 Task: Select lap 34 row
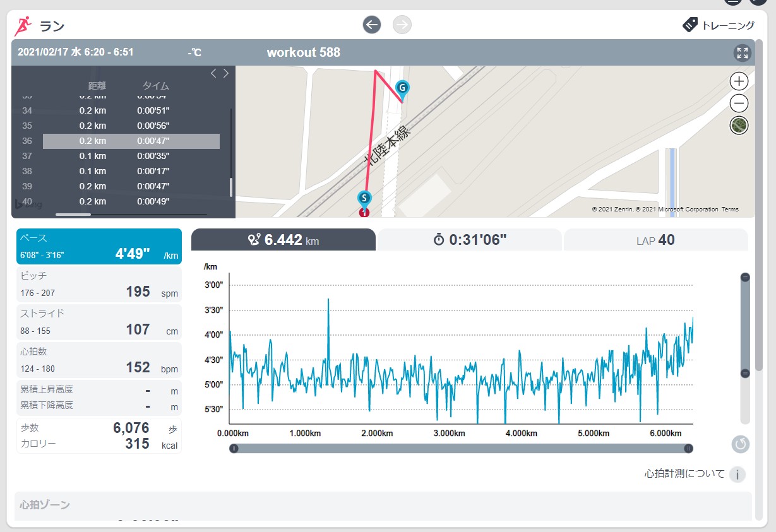(131, 110)
